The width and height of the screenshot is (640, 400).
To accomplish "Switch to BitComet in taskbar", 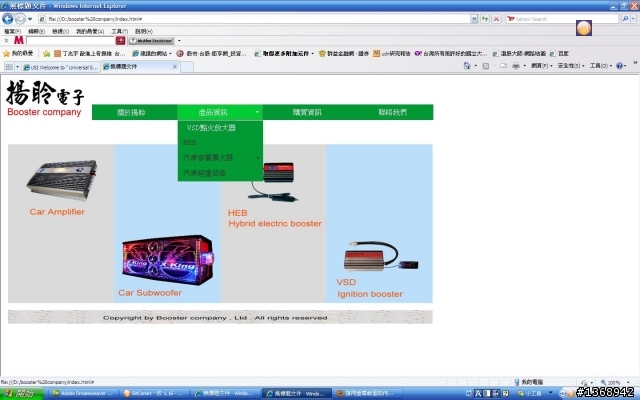I will [155, 393].
